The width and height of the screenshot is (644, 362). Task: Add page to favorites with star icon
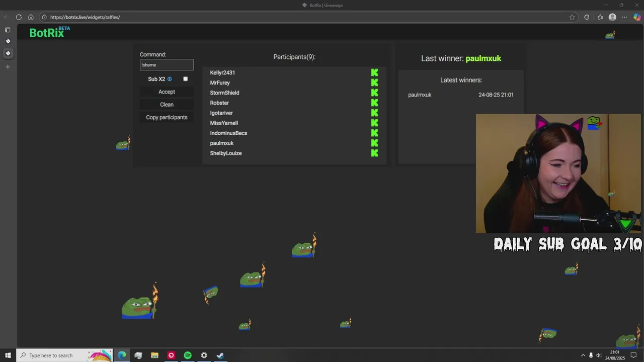[x=572, y=17]
